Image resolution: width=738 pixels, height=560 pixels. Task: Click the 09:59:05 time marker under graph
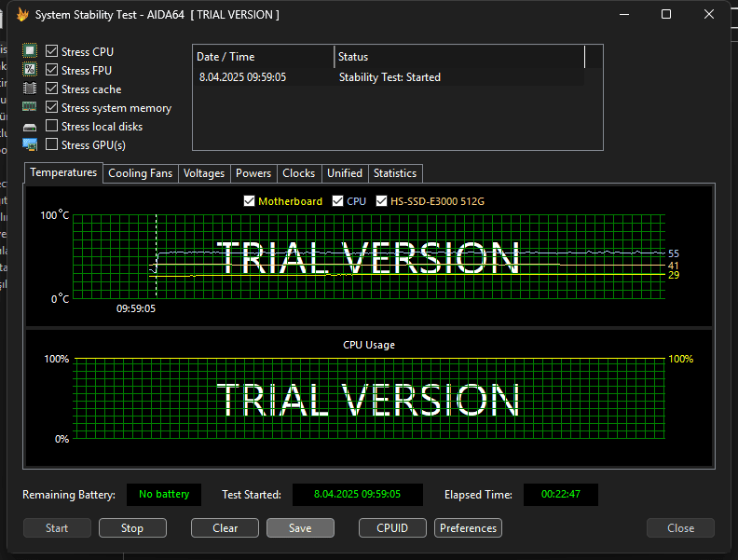click(x=136, y=308)
